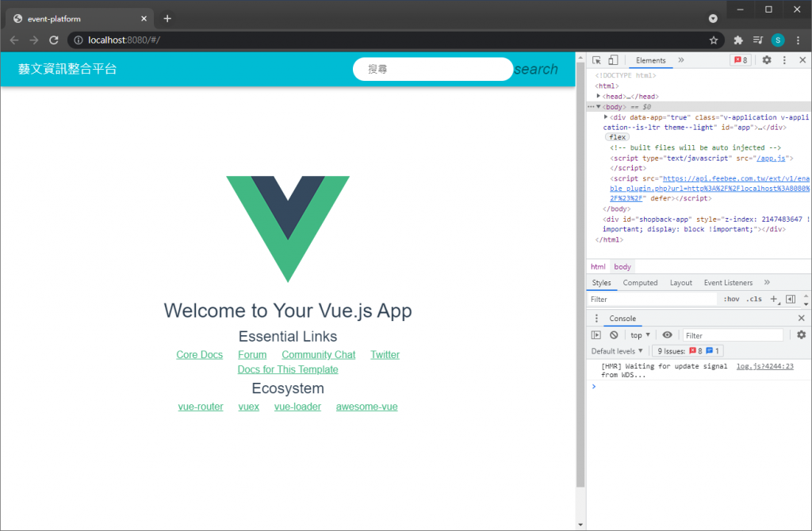The height and width of the screenshot is (531, 812).
Task: View site information icon in address bar
Action: (79, 40)
